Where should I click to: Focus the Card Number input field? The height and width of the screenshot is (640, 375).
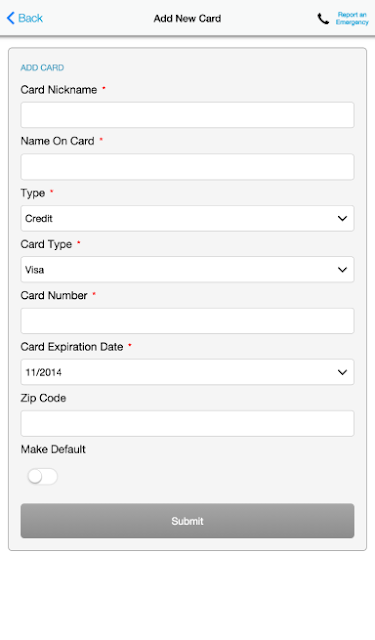point(187,321)
